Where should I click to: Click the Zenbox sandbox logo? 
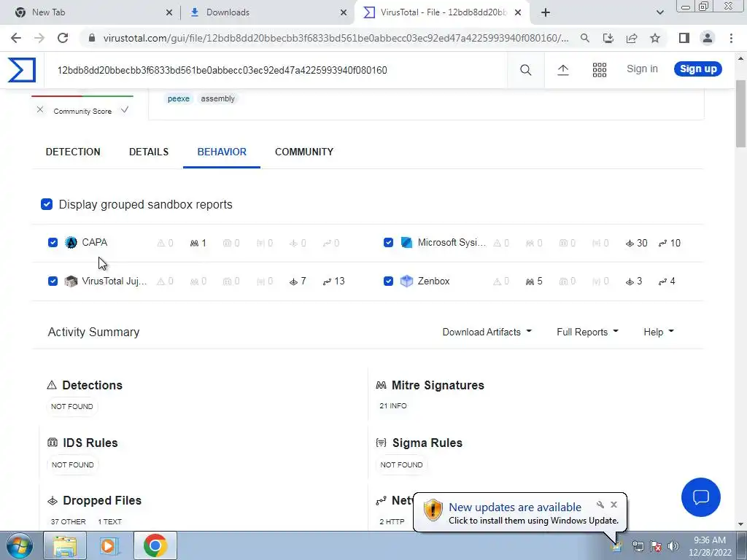[406, 281]
